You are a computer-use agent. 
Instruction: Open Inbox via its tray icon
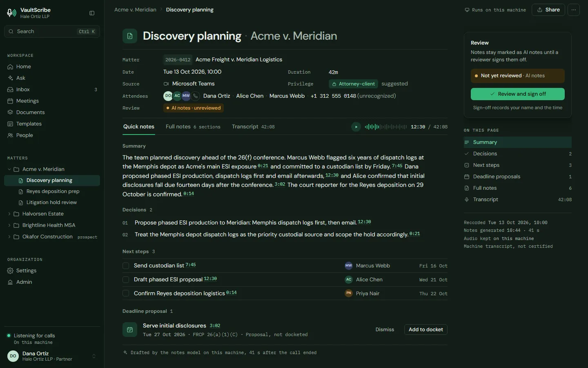click(10, 90)
